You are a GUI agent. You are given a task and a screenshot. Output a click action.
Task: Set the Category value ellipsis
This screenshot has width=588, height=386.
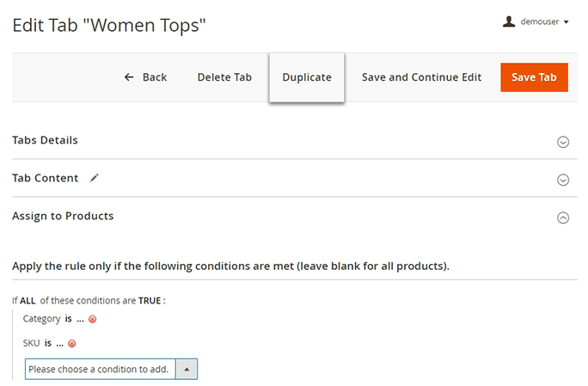[x=79, y=319]
